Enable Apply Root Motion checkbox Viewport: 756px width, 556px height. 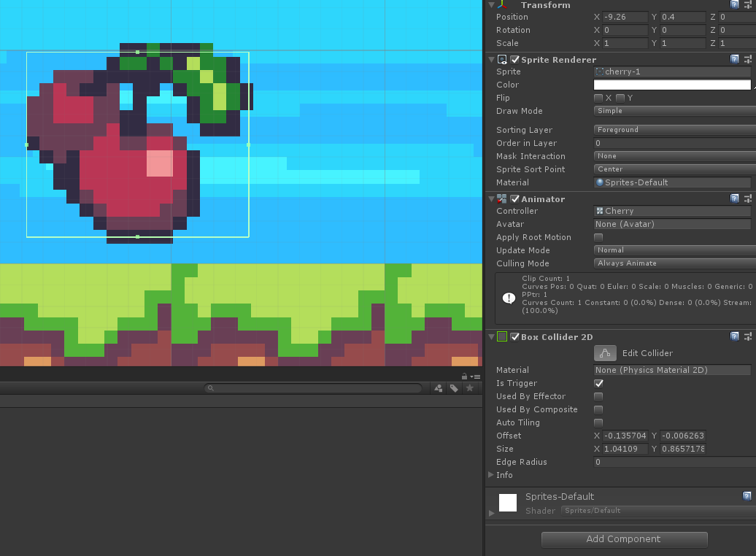pos(598,237)
